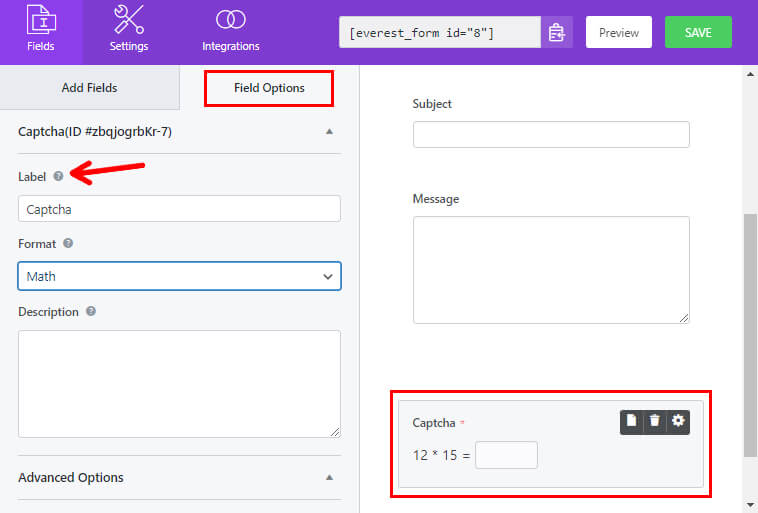Screen dimensions: 758x513
Task: Open the Integrations section
Action: tap(231, 32)
